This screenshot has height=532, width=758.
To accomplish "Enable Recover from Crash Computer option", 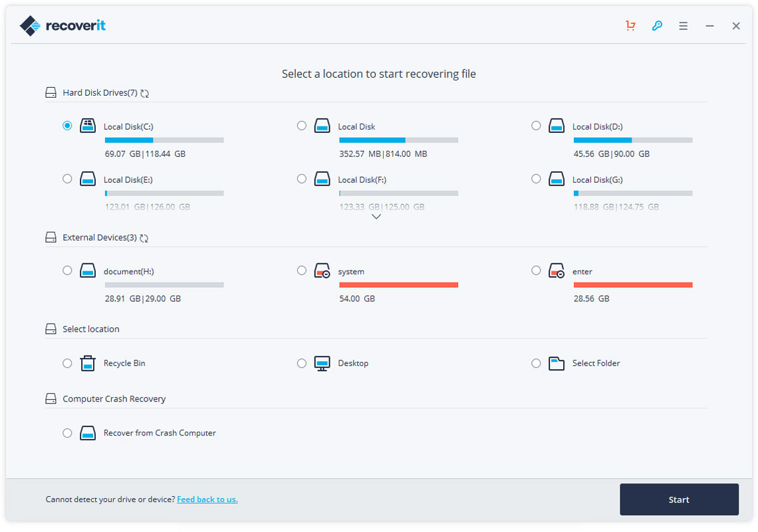I will (x=67, y=432).
